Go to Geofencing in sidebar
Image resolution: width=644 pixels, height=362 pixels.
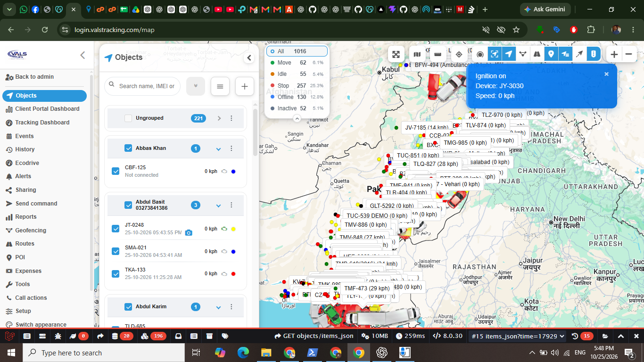tap(31, 230)
